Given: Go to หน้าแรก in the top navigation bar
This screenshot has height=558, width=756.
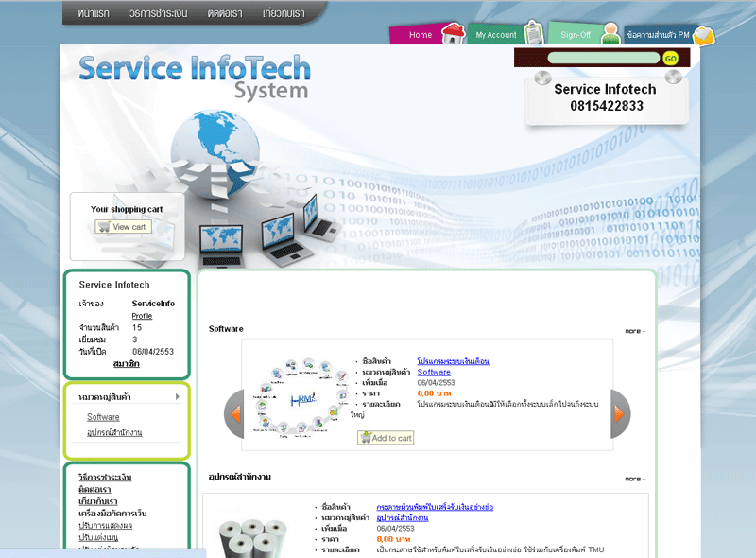Looking at the screenshot, I should click(x=94, y=13).
